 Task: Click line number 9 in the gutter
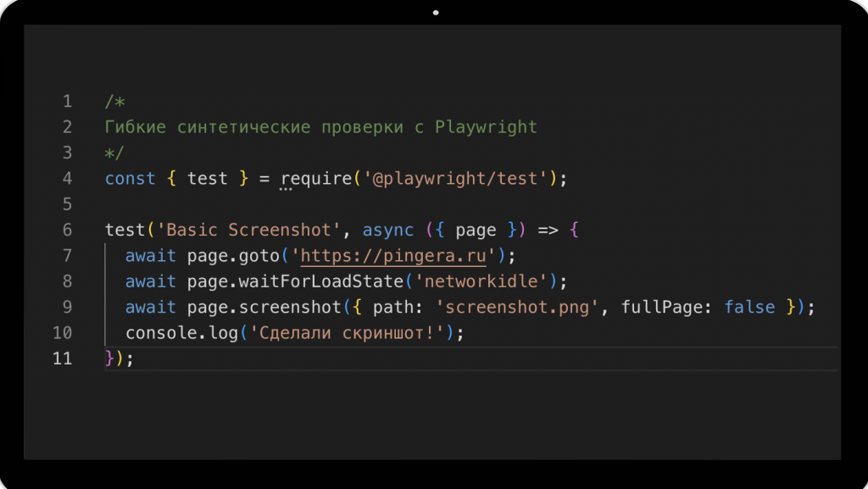(x=67, y=307)
